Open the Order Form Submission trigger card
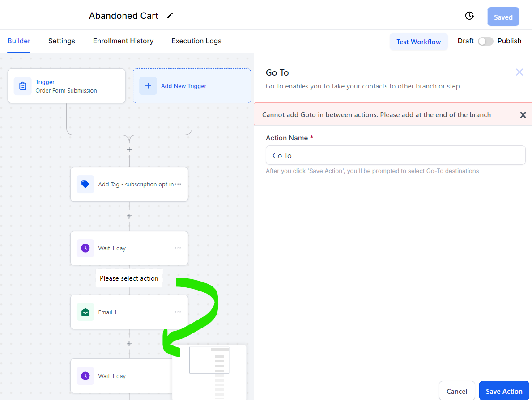 (x=67, y=86)
